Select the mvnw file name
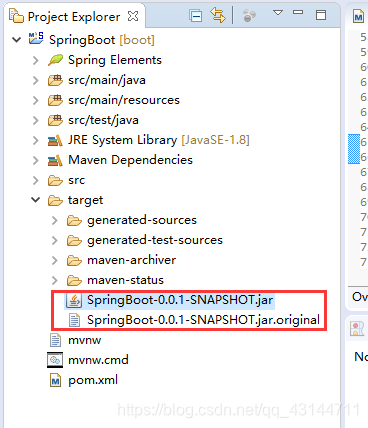368x428 pixels. [x=85, y=340]
